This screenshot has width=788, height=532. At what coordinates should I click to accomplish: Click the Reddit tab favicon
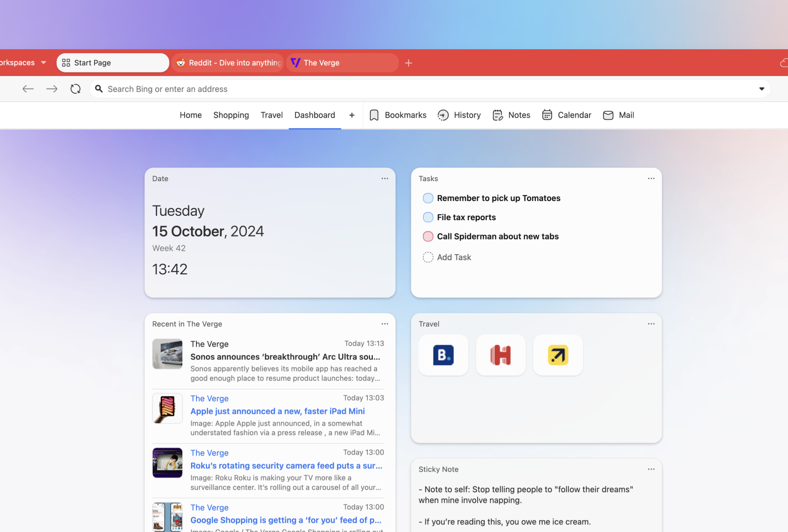coord(181,63)
